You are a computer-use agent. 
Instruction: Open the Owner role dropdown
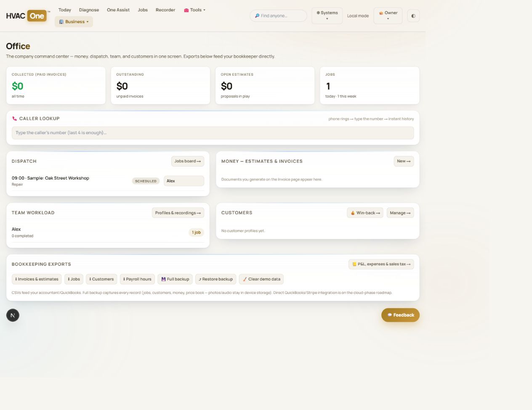pos(388,16)
